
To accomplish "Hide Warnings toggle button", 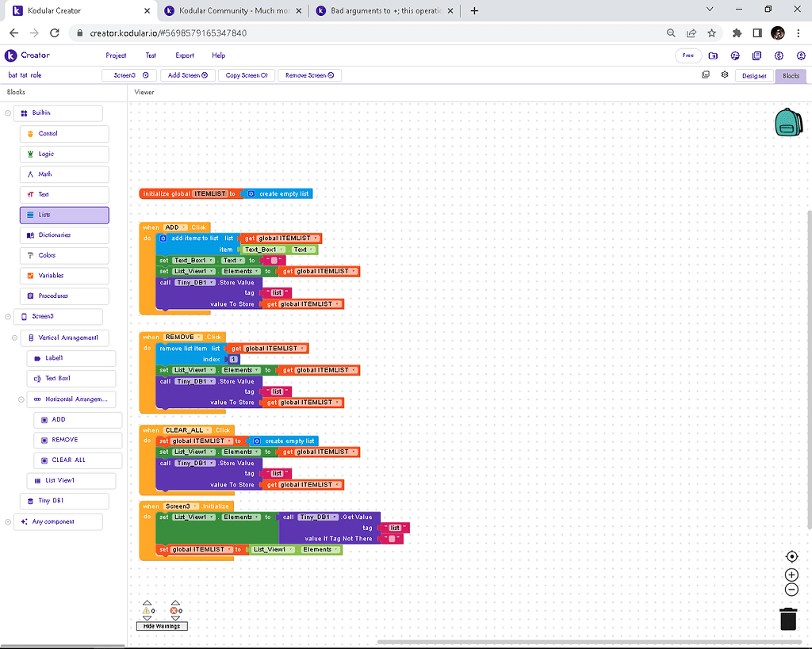I will pos(162,626).
